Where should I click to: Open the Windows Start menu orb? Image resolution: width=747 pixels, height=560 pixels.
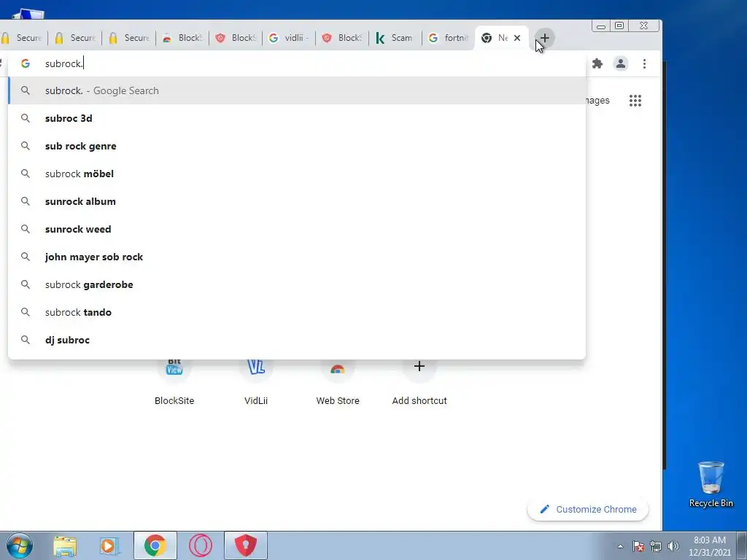pyautogui.click(x=20, y=545)
